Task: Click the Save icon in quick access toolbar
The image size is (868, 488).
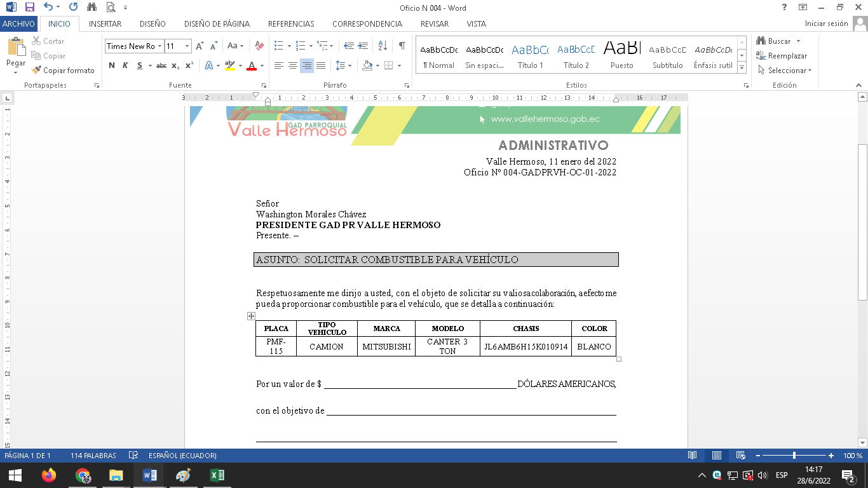Action: pyautogui.click(x=30, y=8)
